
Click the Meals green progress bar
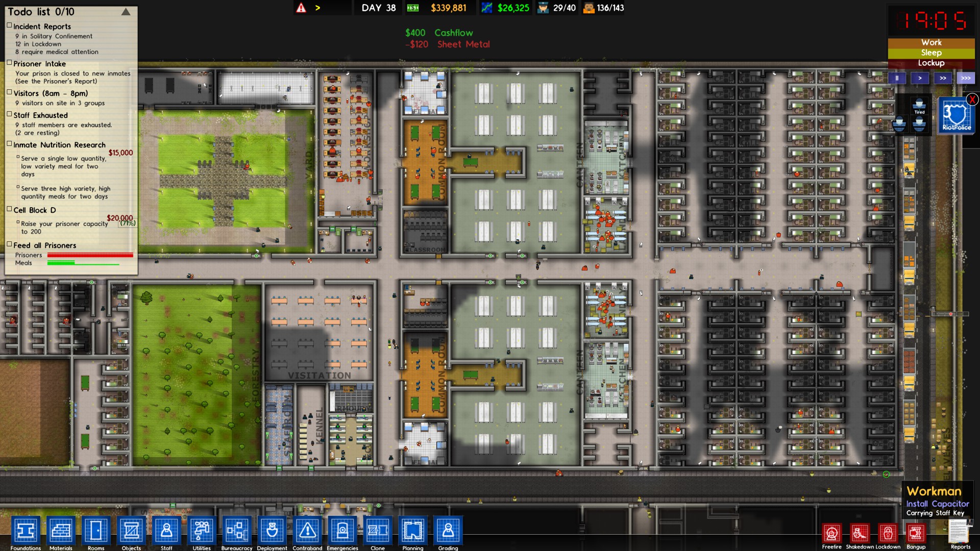coord(83,263)
